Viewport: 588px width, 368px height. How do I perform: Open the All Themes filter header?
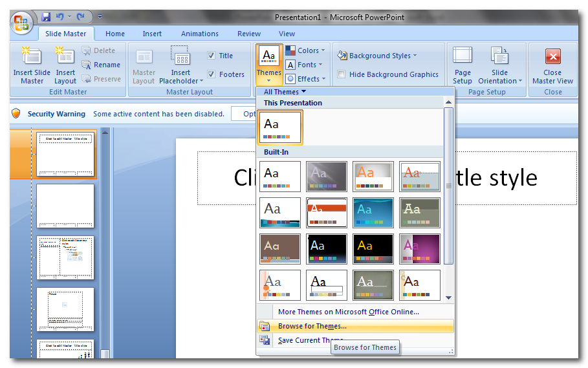point(285,92)
